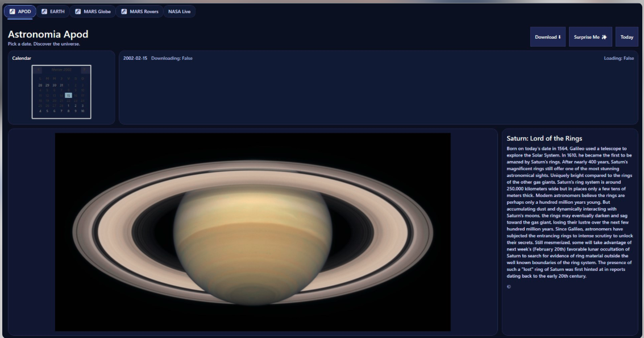Select March 1 in the calendar
Image resolution: width=644 pixels, height=338 pixels.
(68, 106)
